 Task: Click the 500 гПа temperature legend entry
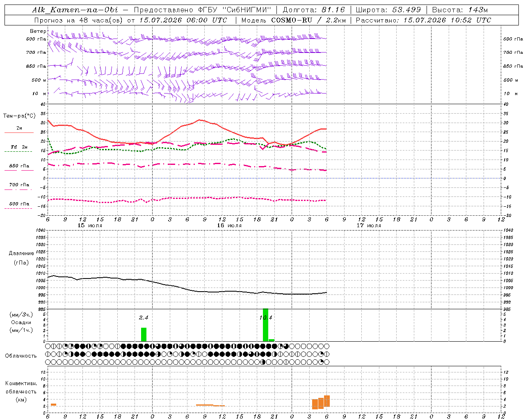pyautogui.click(x=19, y=205)
